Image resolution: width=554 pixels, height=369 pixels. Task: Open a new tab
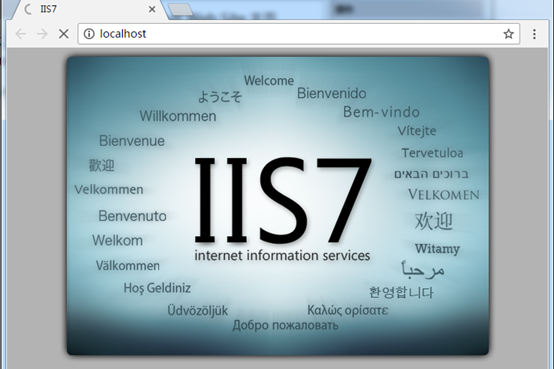[x=180, y=10]
